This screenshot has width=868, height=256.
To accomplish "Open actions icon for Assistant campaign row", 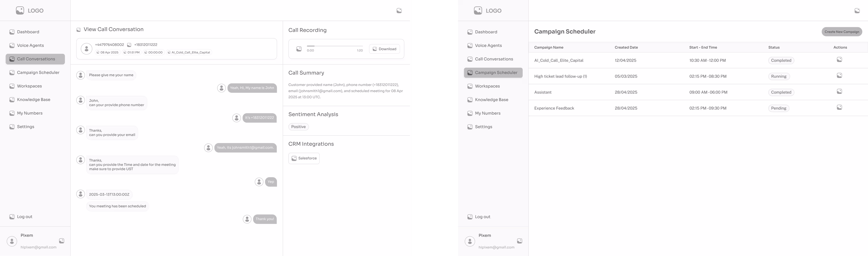I will (839, 91).
